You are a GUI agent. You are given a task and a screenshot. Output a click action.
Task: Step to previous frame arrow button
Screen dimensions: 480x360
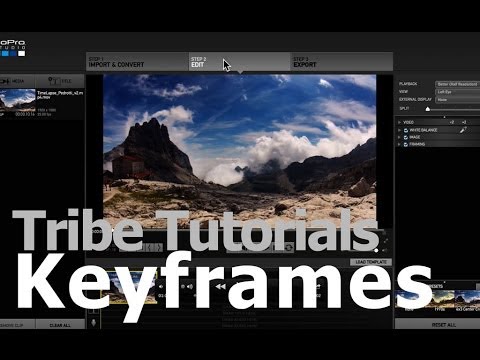click(x=150, y=247)
